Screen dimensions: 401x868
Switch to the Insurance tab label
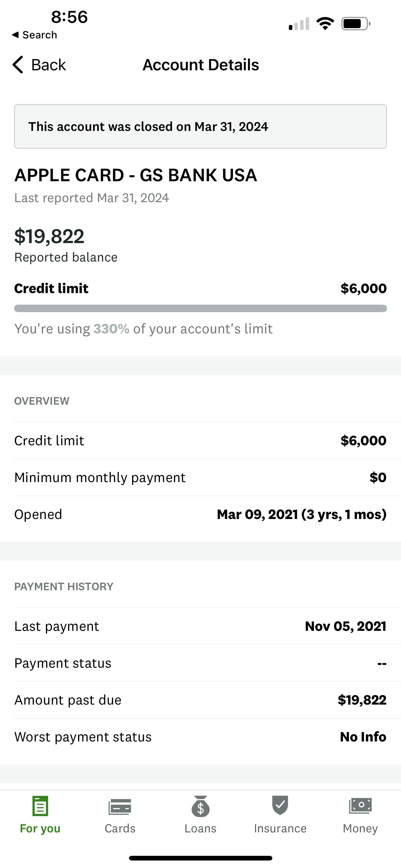coord(280,829)
